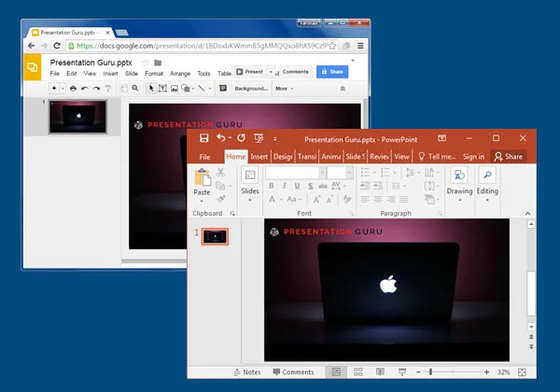Switch to Reading View icon in status bar
Viewport: 560px width, 392px height.
pos(380,372)
